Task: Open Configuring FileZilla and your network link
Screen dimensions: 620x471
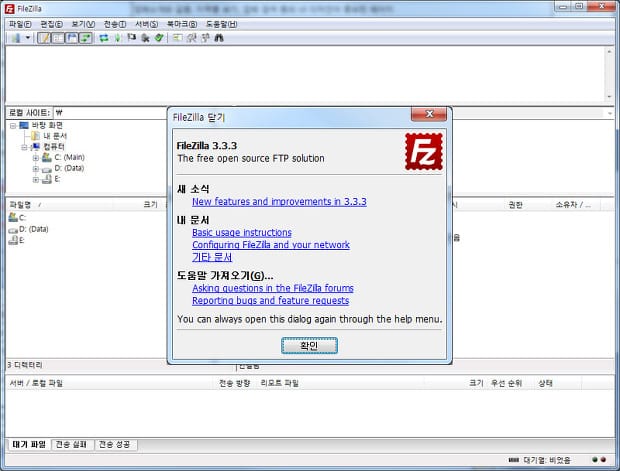Action: (x=271, y=245)
